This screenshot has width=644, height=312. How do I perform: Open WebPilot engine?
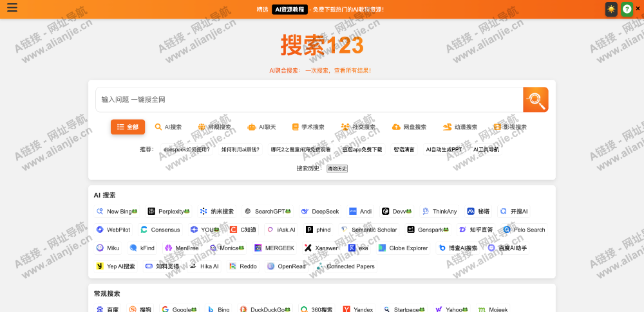coord(113,230)
